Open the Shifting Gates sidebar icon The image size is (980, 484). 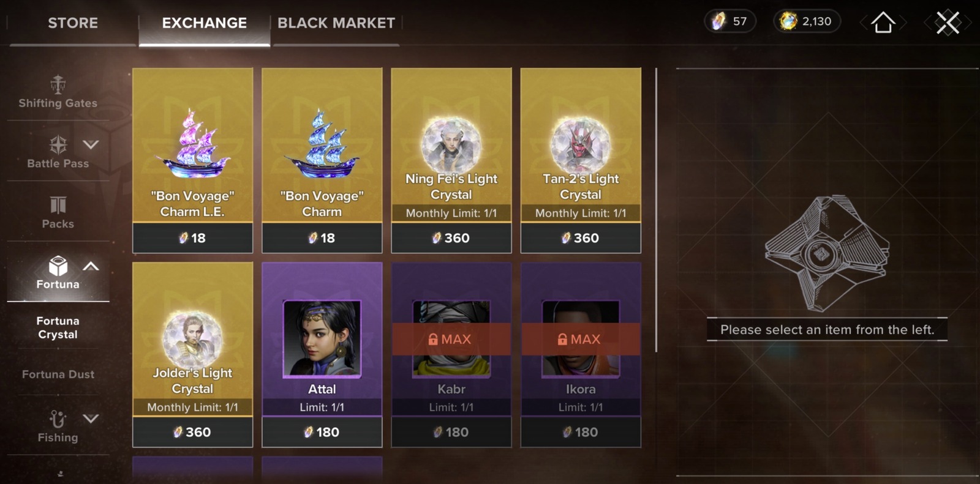(x=58, y=84)
